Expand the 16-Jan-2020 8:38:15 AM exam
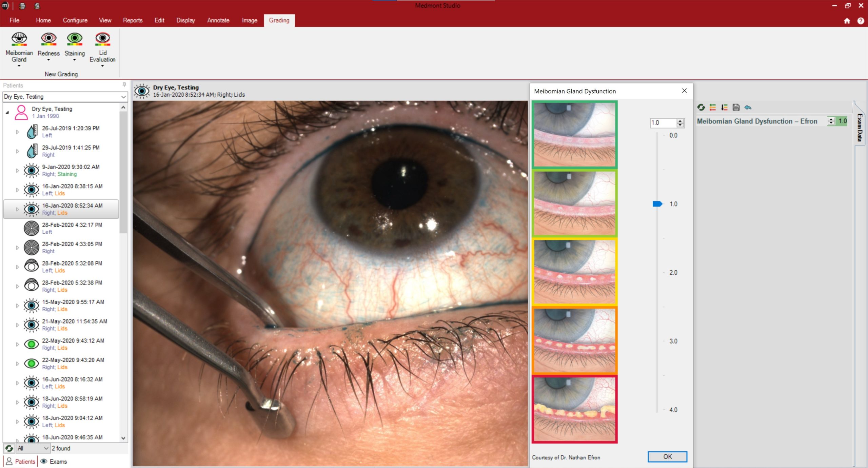The height and width of the screenshot is (468, 868). click(17, 190)
